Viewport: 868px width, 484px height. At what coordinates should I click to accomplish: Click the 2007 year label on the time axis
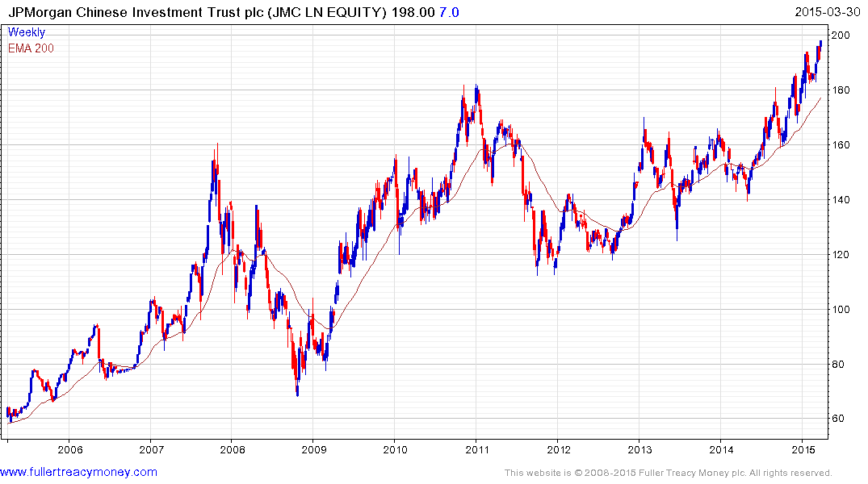click(152, 449)
